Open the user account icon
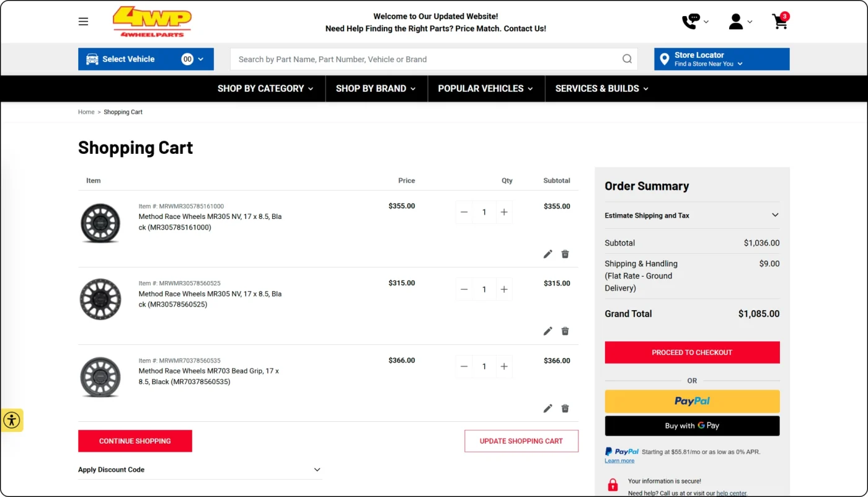Viewport: 868px width, 497px height. coord(736,22)
